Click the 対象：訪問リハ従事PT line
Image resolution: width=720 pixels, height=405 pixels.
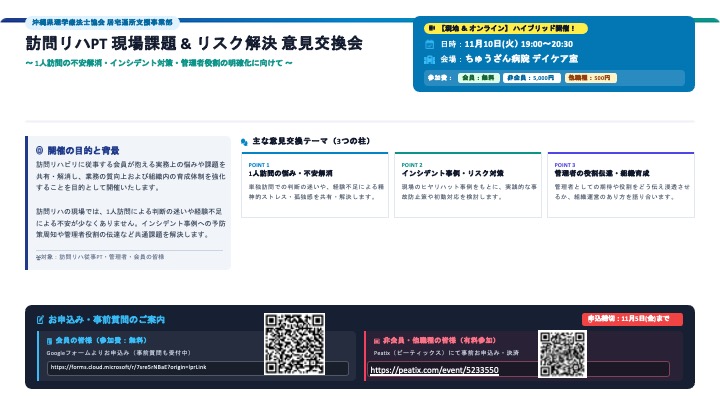coord(100,257)
